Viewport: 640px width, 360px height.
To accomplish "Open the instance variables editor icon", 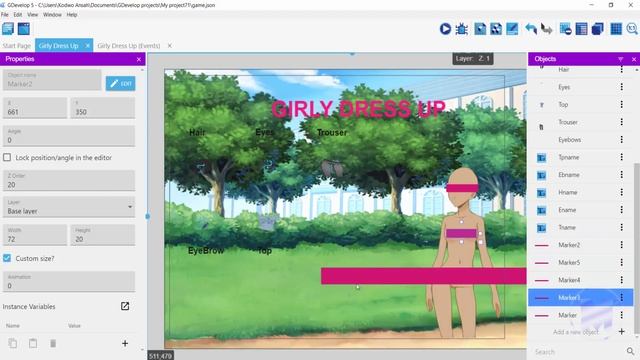I will pyautogui.click(x=125, y=306).
